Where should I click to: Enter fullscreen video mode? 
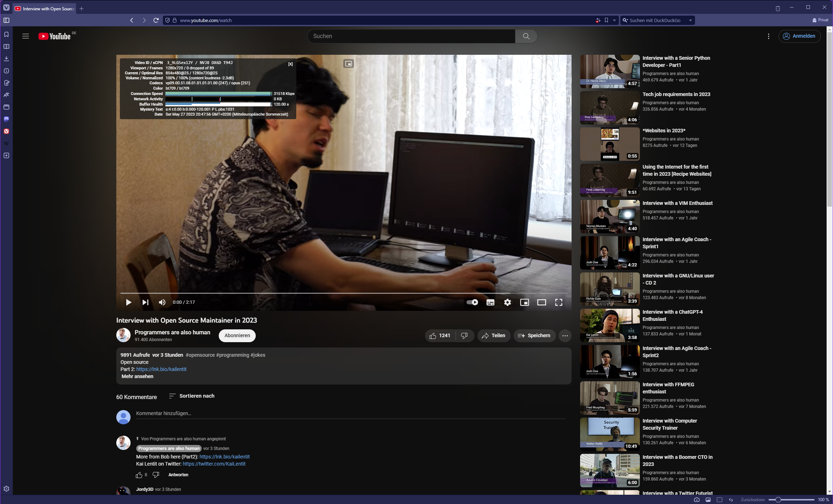pos(558,302)
